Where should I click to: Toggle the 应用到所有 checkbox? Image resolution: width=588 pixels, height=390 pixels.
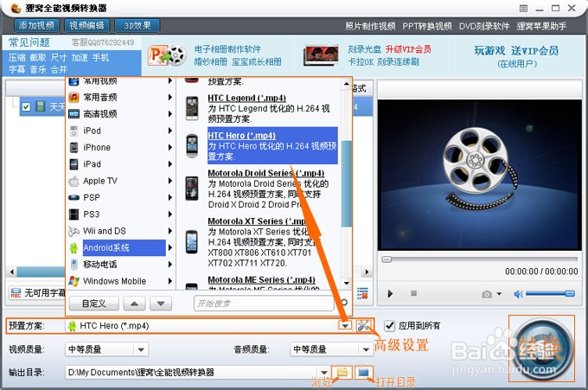pos(390,325)
